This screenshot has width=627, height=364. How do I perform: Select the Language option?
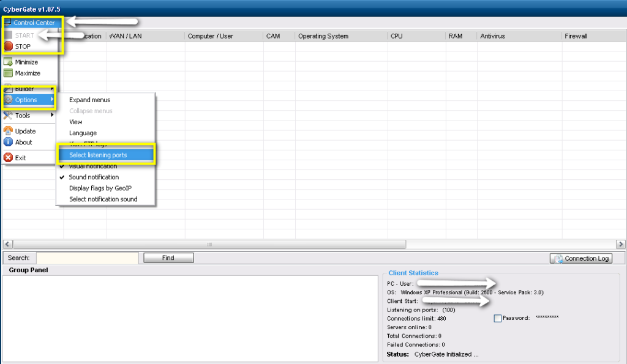83,133
